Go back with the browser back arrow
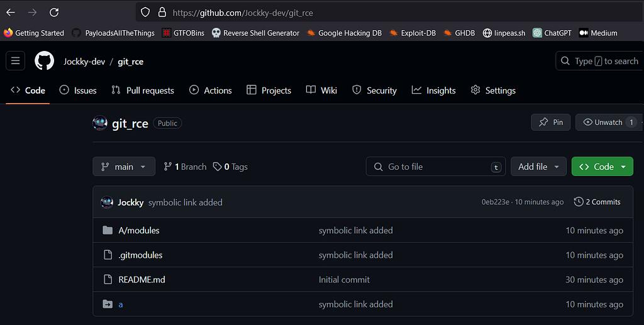 [x=11, y=13]
